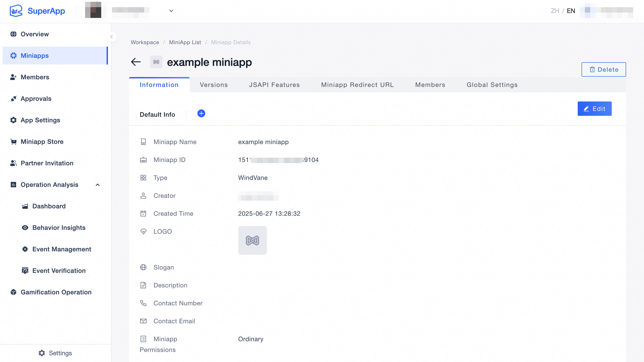Screen dimensions: 644x362
Task: Select EN language option
Action: point(571,11)
